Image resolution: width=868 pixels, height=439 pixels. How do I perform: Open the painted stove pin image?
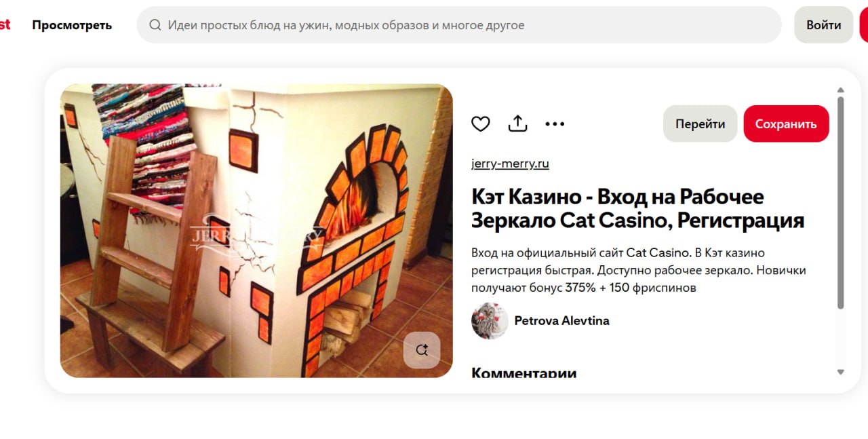pyautogui.click(x=256, y=231)
